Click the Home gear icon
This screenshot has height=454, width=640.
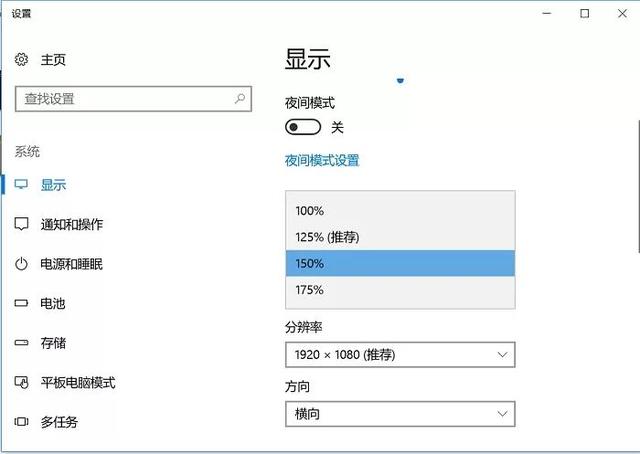click(22, 60)
